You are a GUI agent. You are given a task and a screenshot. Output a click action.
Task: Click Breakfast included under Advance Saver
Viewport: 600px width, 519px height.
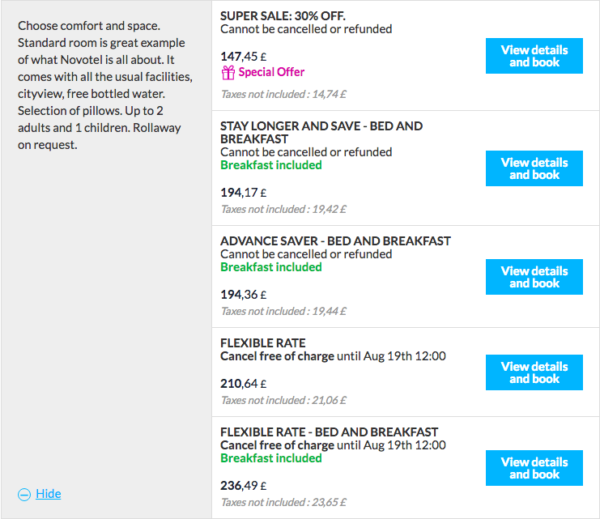271,267
